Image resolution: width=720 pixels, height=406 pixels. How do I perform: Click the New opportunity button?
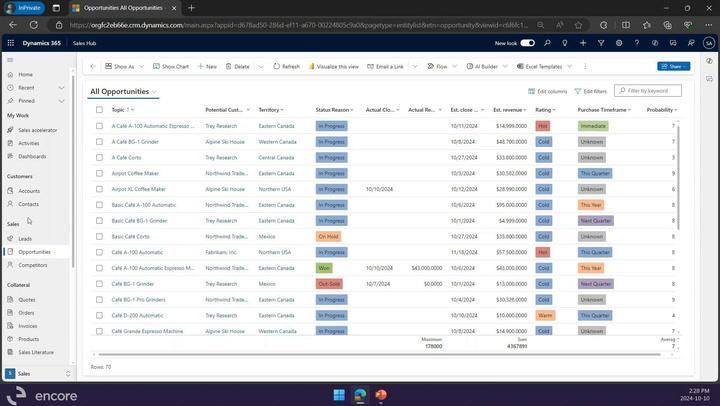(207, 66)
